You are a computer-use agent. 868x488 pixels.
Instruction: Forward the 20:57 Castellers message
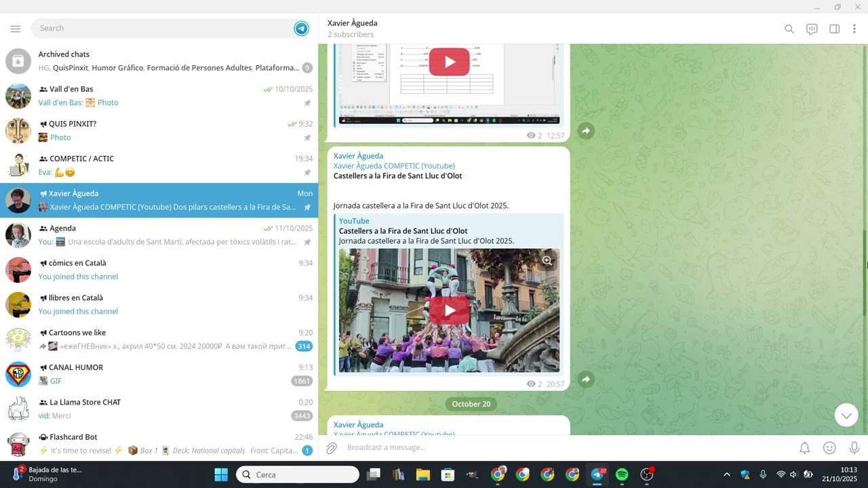click(586, 380)
